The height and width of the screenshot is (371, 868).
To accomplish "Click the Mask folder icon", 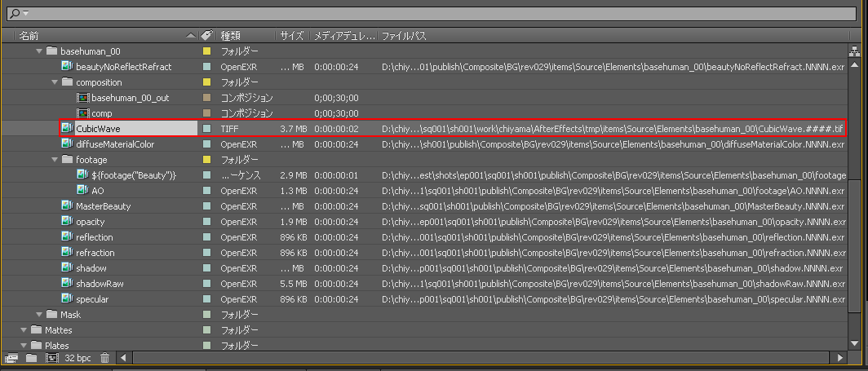I will (x=51, y=314).
